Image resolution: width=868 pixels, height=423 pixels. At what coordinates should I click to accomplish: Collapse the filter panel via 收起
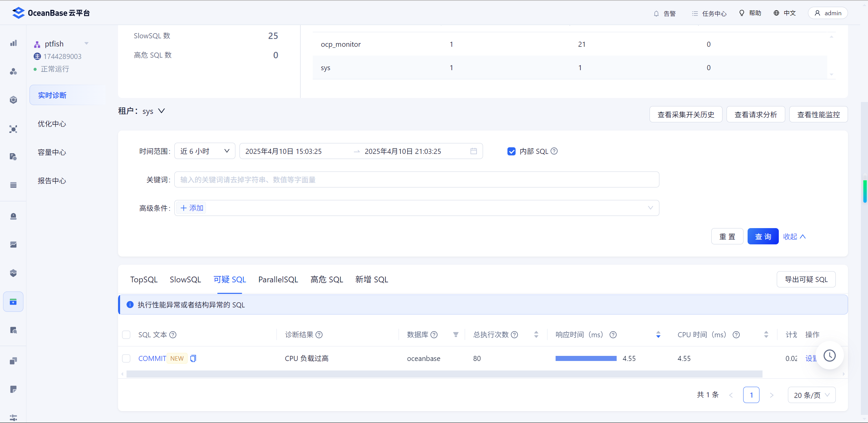coord(794,237)
